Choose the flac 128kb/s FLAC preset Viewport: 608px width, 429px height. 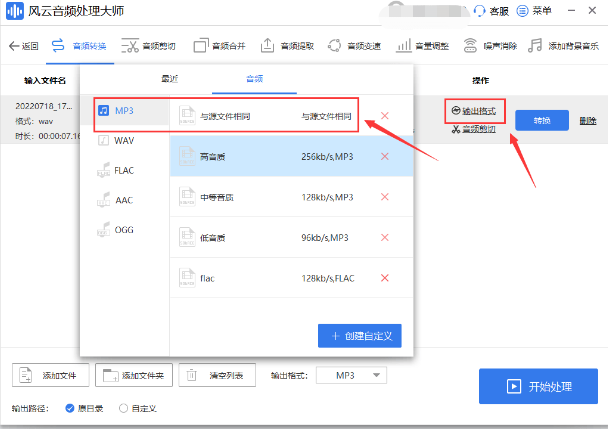click(x=291, y=278)
